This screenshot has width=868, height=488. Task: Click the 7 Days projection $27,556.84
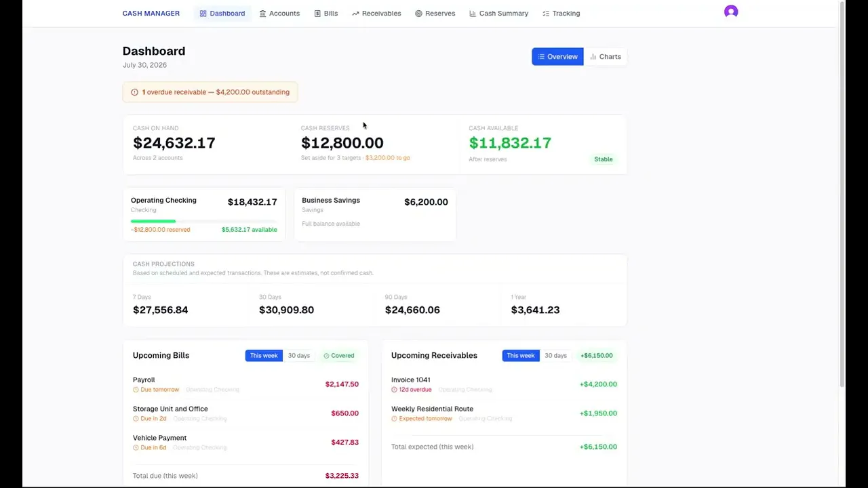coord(161,310)
